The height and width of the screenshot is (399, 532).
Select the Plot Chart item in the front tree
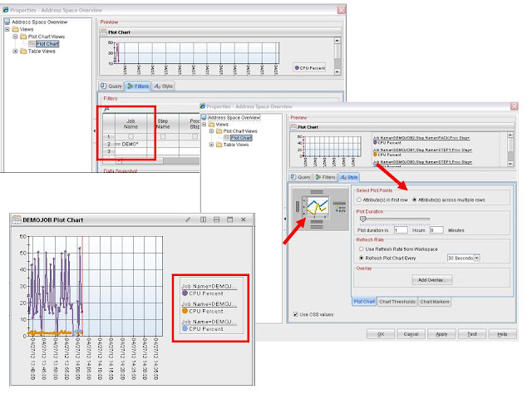coord(241,138)
